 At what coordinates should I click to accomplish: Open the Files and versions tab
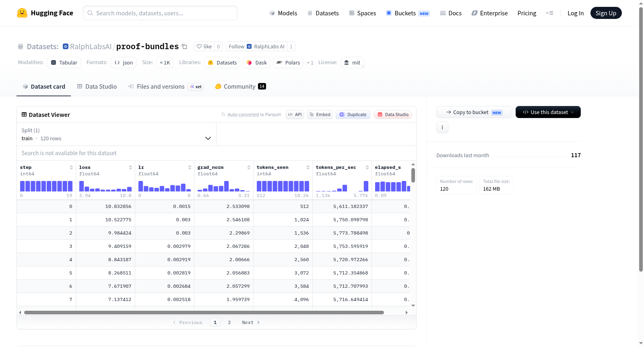(166, 87)
